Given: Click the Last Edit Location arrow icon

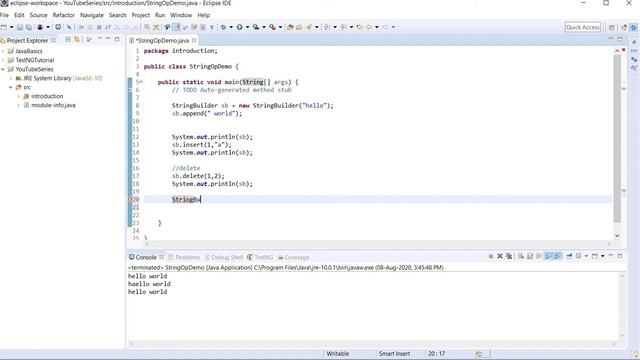Looking at the screenshot, I should click(360, 27).
